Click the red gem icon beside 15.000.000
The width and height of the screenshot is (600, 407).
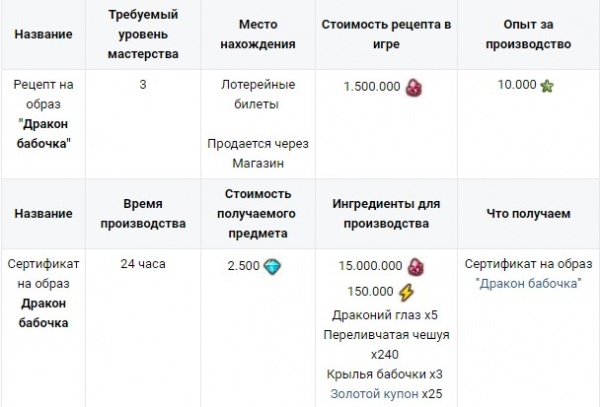(412, 267)
